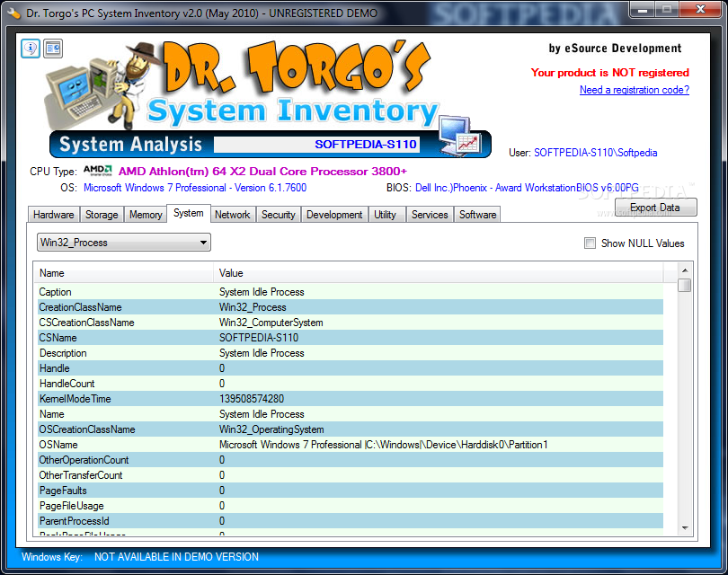Switch to the Utility tab
This screenshot has height=575, width=728.
[x=386, y=215]
